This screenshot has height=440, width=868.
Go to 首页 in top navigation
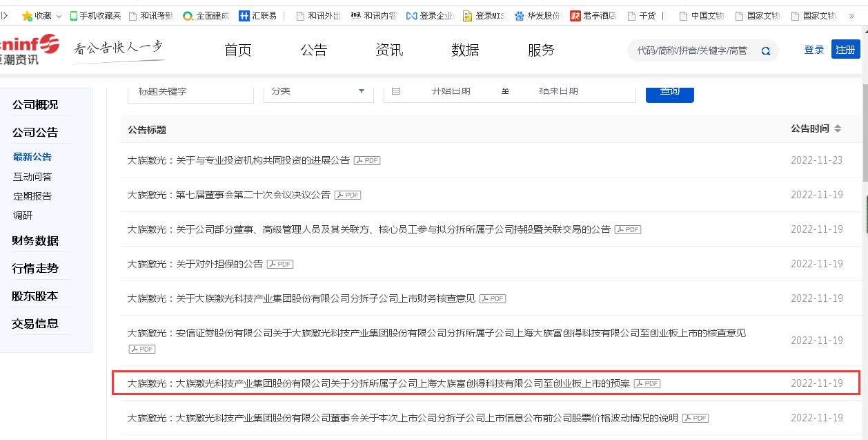(x=238, y=50)
